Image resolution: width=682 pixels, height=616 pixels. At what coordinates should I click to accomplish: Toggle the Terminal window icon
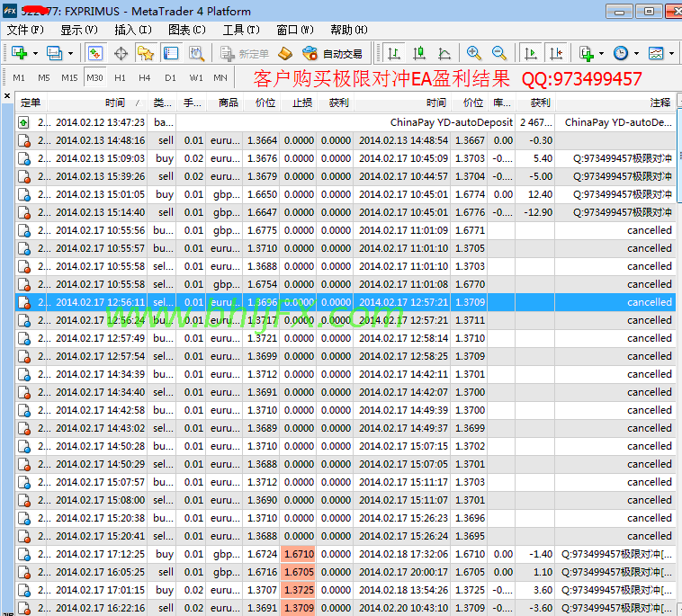171,53
